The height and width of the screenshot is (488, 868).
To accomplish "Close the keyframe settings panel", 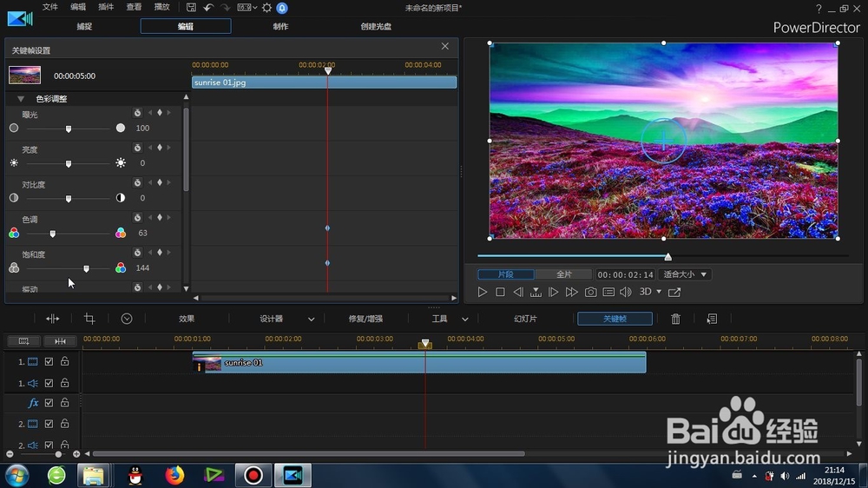I will [445, 46].
